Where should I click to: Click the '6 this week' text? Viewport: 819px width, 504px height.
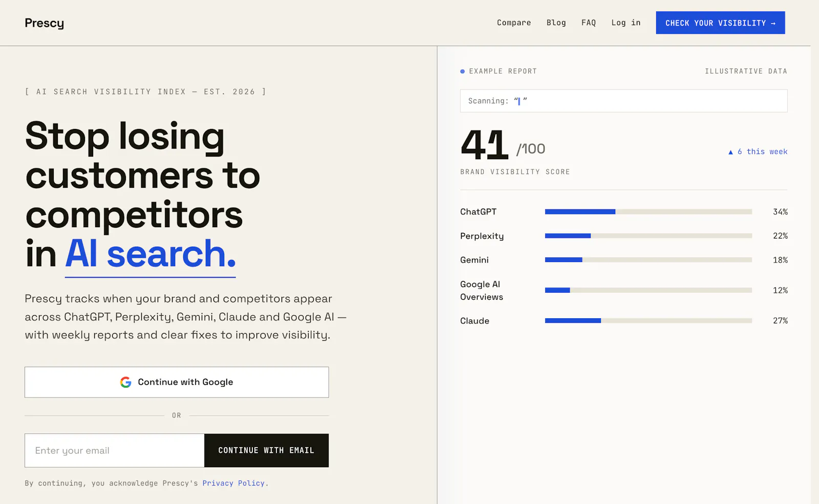(762, 151)
